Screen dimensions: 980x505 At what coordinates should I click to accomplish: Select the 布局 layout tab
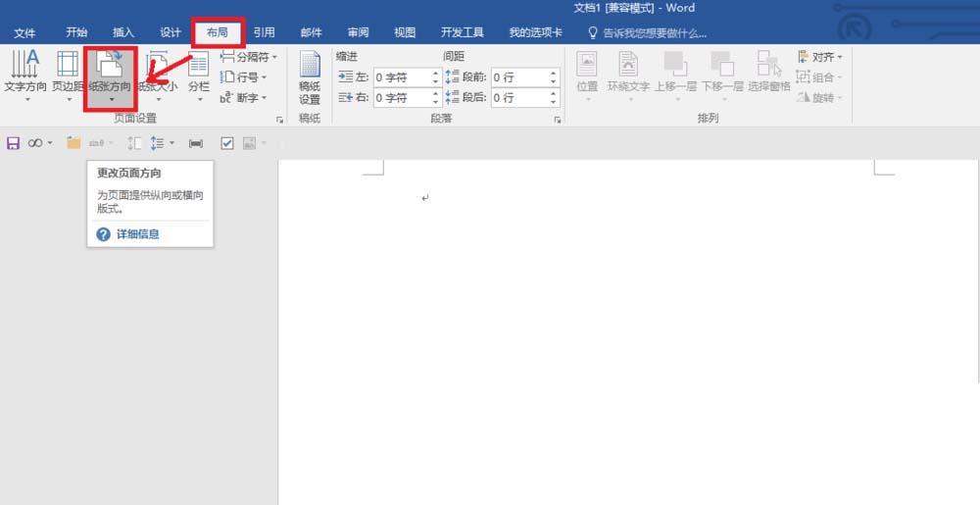pos(218,32)
